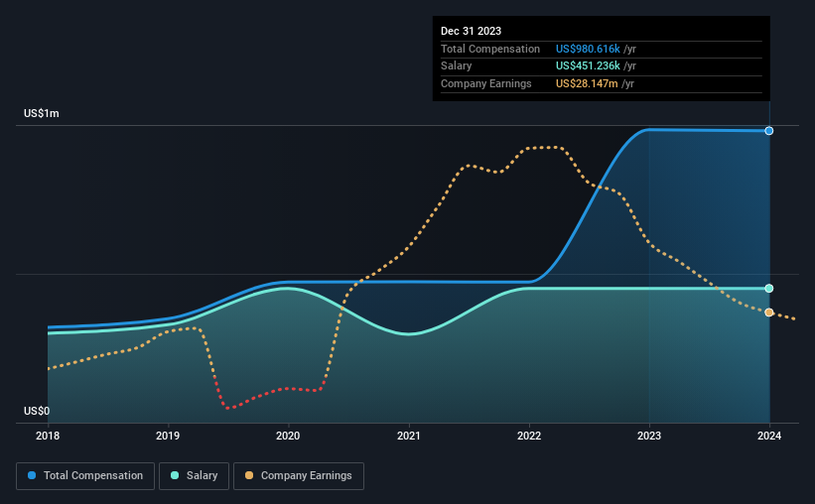
Task: Select the 2024 x-axis label
Action: [769, 436]
